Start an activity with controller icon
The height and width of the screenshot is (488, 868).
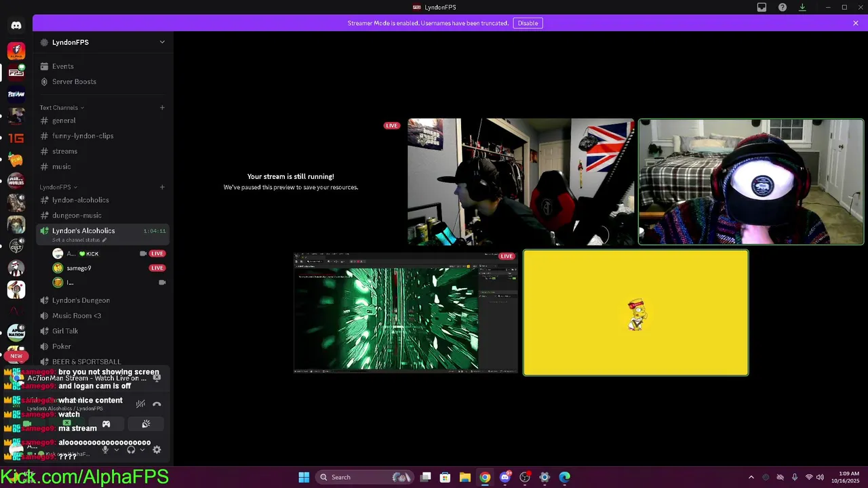point(106,424)
